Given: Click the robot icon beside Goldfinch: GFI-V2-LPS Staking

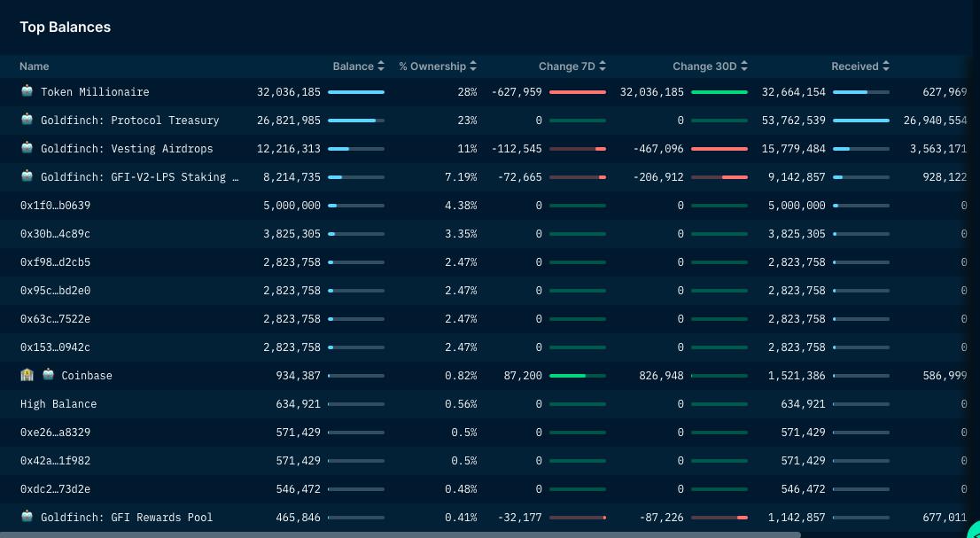Looking at the screenshot, I should coord(27,176).
